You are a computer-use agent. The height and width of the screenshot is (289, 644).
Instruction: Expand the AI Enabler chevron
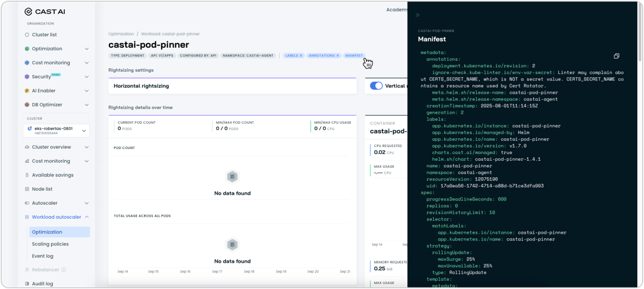click(87, 90)
